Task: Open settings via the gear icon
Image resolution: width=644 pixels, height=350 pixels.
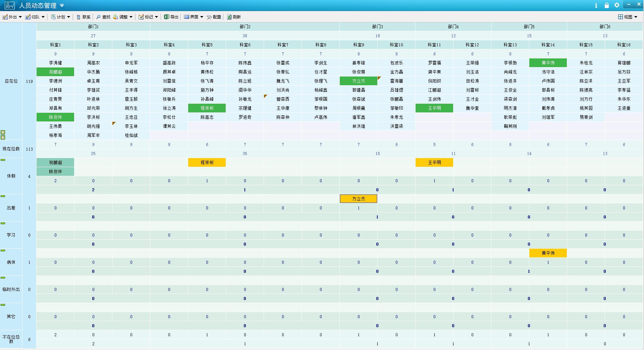Action: pos(616,5)
